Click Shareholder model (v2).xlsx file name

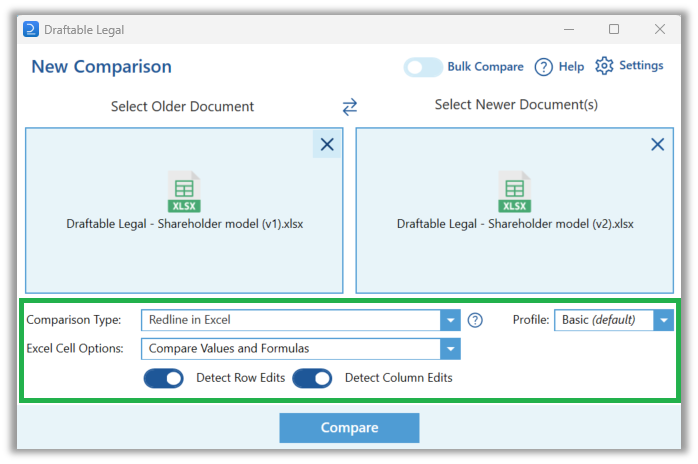tap(515, 224)
